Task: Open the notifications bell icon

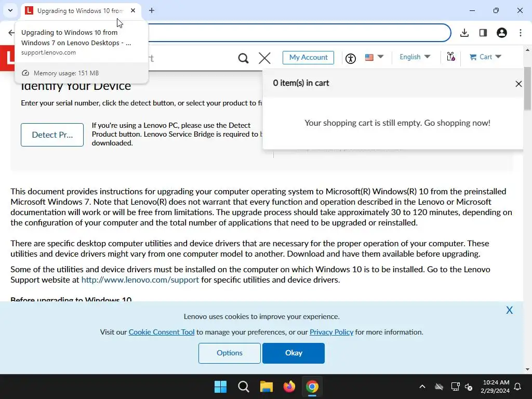Action: 518,387
